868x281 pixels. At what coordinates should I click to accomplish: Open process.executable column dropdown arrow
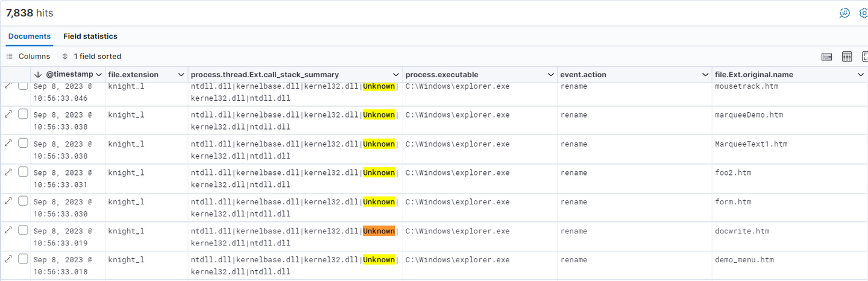coord(551,75)
